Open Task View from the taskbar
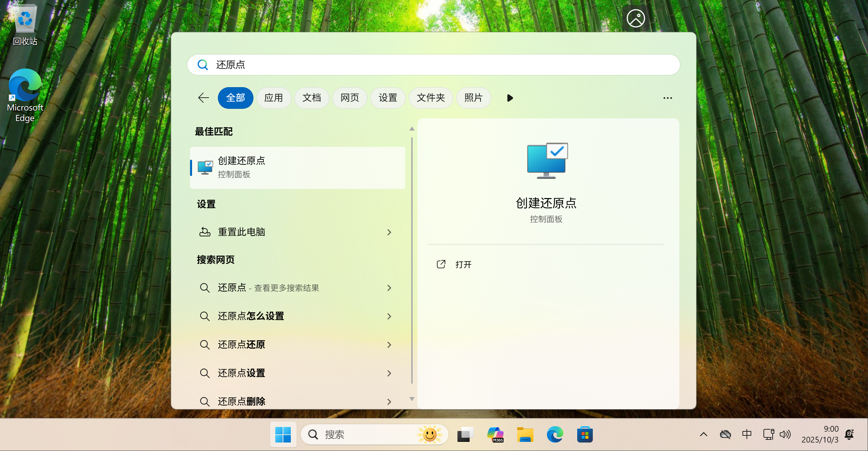Screen dimensions: 868x451 (465, 434)
